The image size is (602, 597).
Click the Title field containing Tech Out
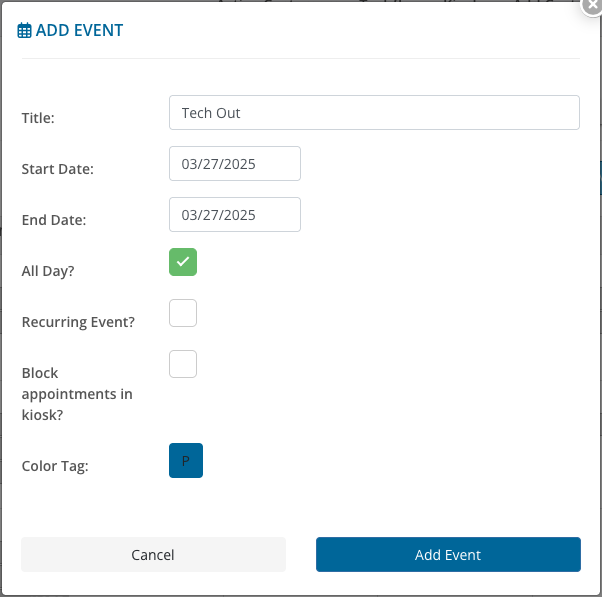pyautogui.click(x=374, y=113)
